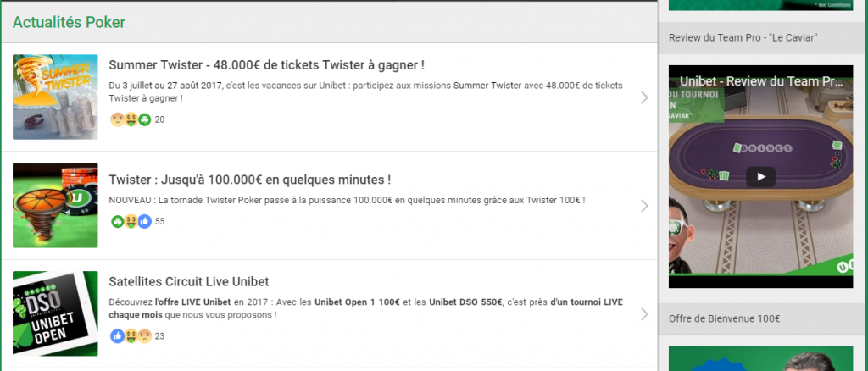
Task: Click money face reaction on Satellites article
Action: (x=131, y=336)
